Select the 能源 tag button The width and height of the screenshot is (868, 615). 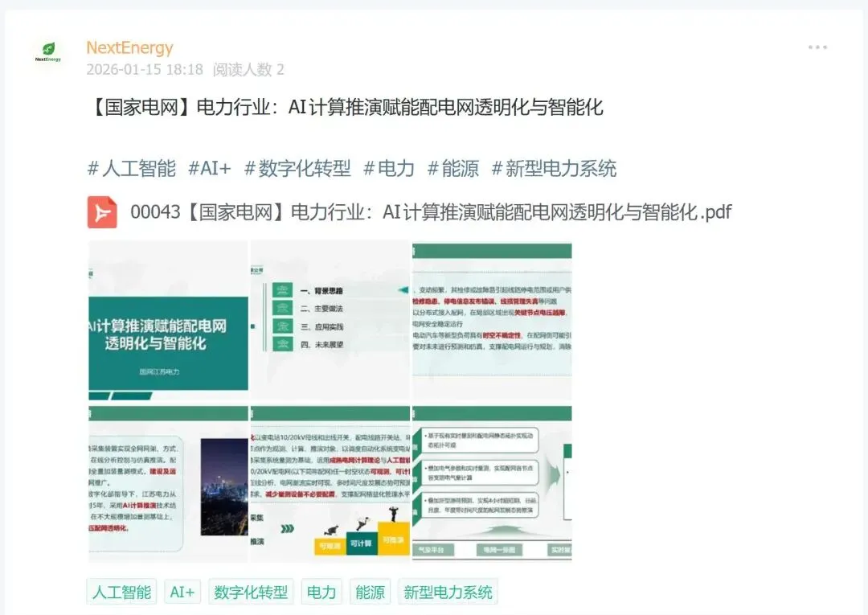point(370,592)
